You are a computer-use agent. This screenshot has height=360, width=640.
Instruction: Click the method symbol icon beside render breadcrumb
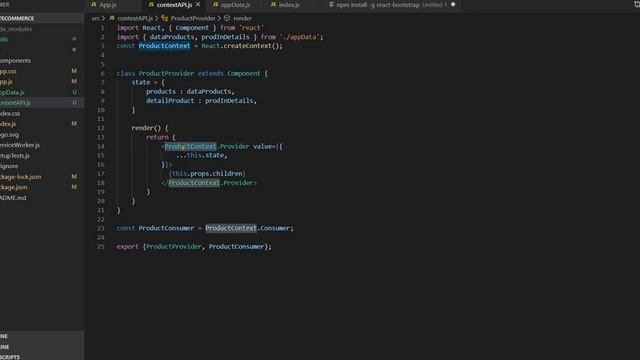pos(227,18)
